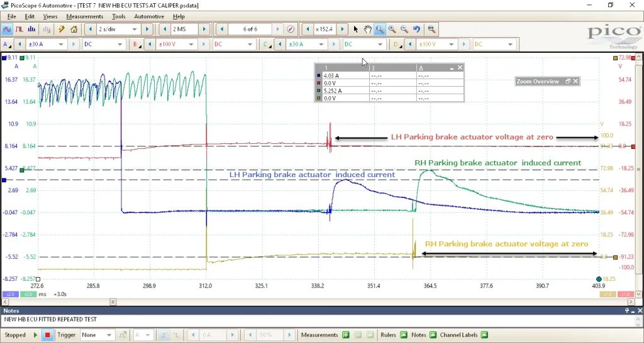Decrease sample count from 2 MS
The width and height of the screenshot is (644, 343).
point(165,29)
